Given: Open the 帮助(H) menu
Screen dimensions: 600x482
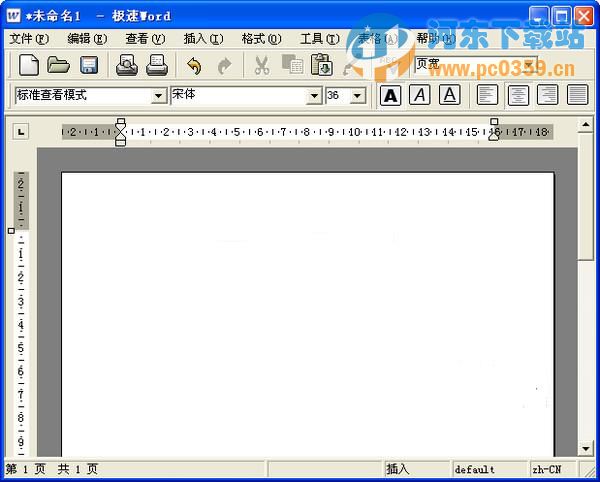Looking at the screenshot, I should click(436, 39).
